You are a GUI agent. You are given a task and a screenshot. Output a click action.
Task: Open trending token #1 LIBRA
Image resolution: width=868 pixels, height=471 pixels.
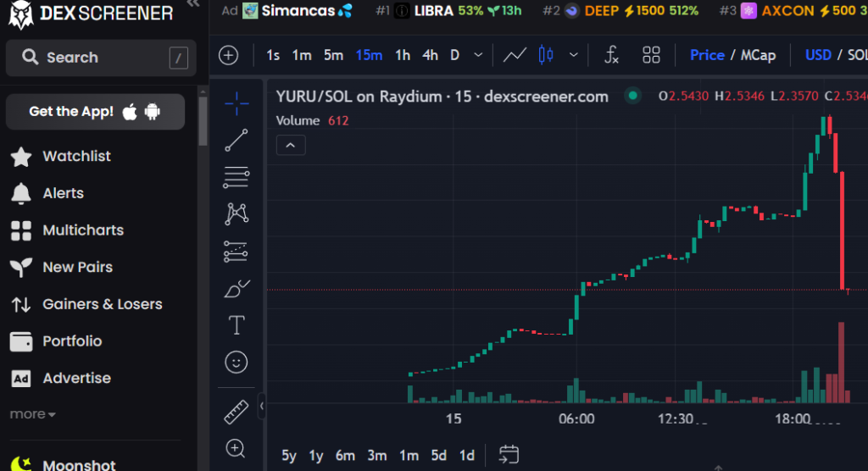(x=448, y=10)
